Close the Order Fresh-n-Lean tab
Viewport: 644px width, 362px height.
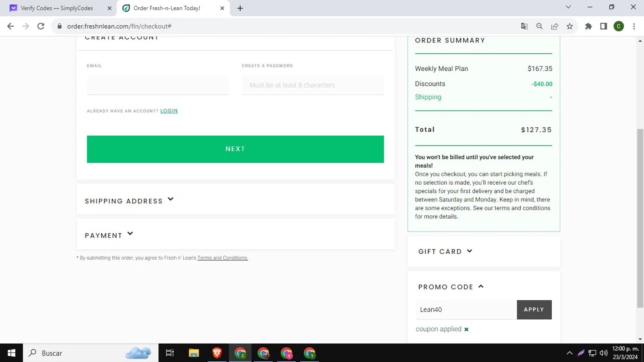(222, 8)
